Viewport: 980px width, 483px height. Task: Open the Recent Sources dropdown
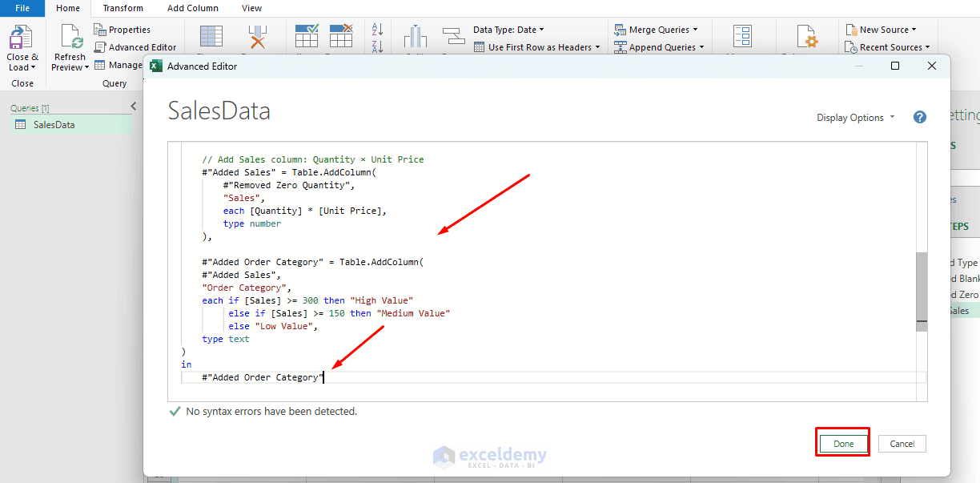tap(887, 47)
